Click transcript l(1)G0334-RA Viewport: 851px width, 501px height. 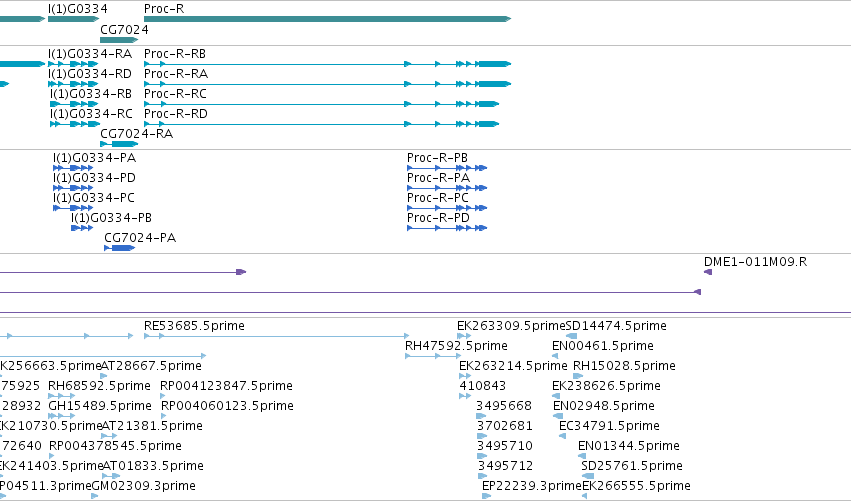click(x=73, y=64)
